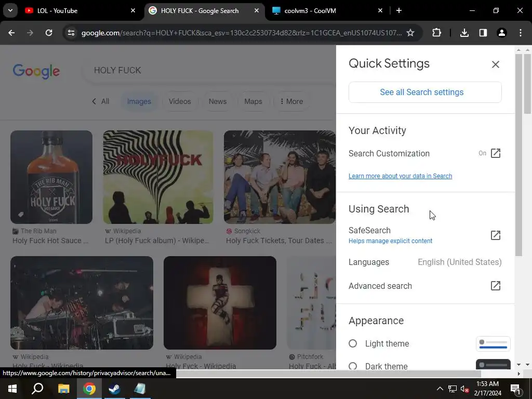Open the Songkick band photo thumbnail

pos(280,177)
